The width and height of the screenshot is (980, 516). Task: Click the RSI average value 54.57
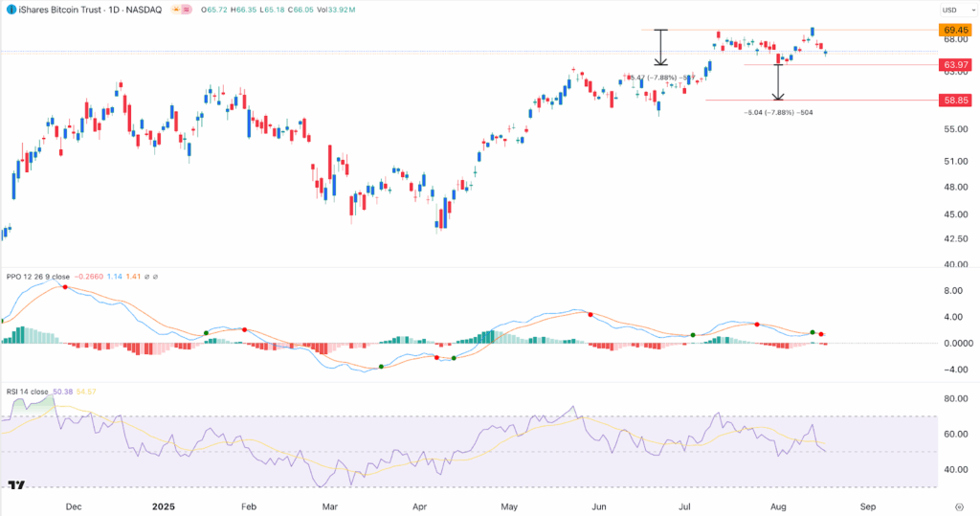click(x=86, y=392)
